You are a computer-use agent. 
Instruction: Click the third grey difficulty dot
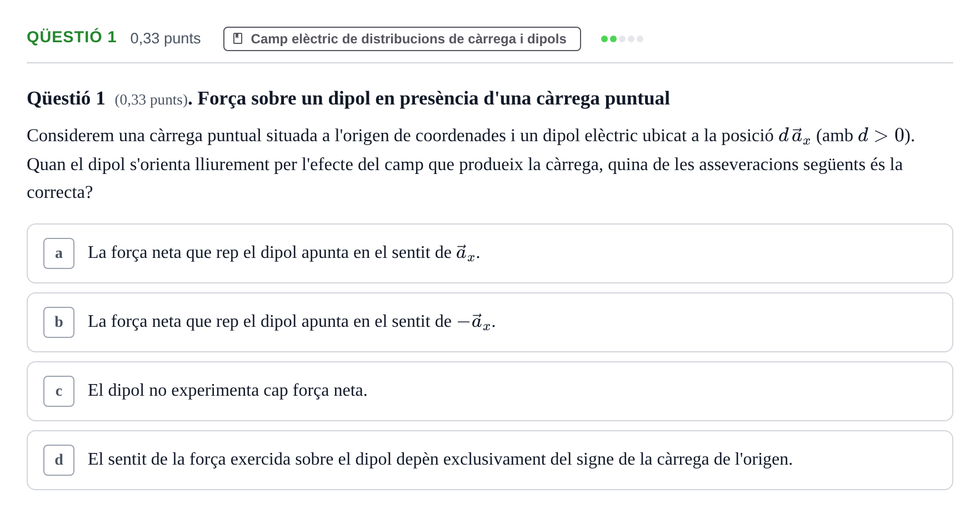622,39
